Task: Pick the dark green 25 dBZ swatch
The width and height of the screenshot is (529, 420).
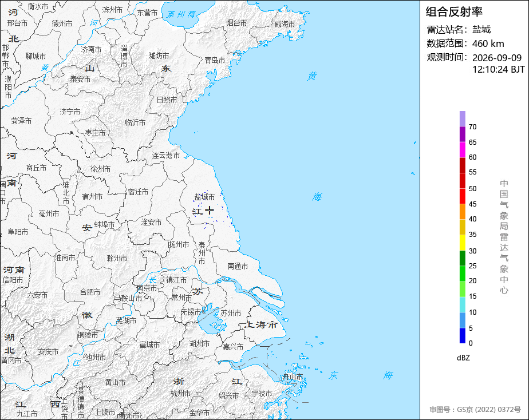Action: 462,258
